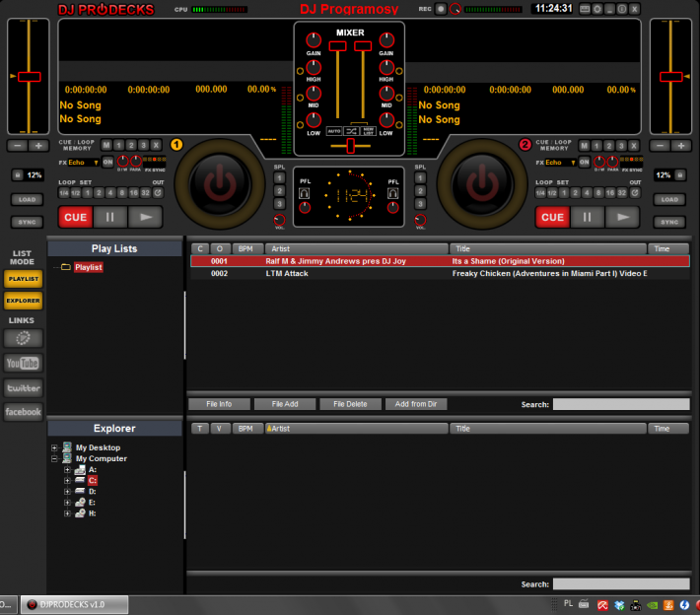
Task: Toggle deck 2 PFL headphone icon
Action: tap(392, 193)
